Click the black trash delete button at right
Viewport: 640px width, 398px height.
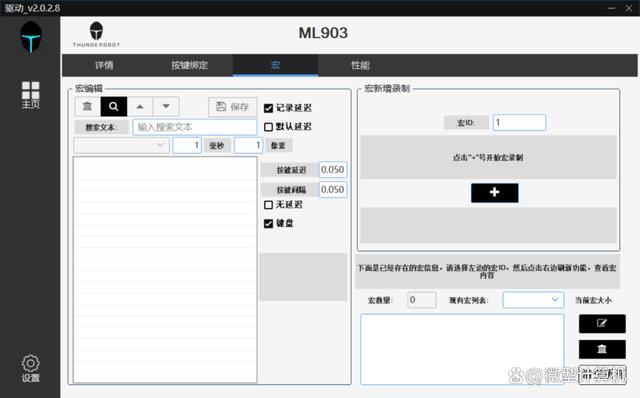[x=602, y=349]
